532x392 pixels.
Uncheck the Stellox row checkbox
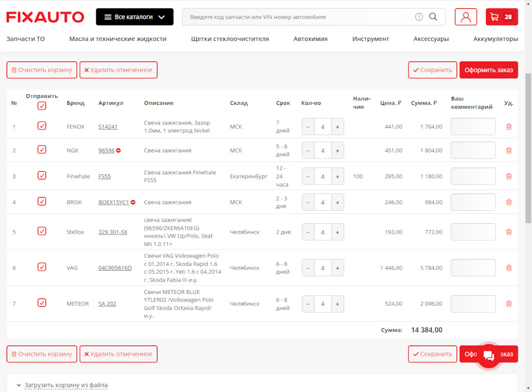pyautogui.click(x=42, y=231)
